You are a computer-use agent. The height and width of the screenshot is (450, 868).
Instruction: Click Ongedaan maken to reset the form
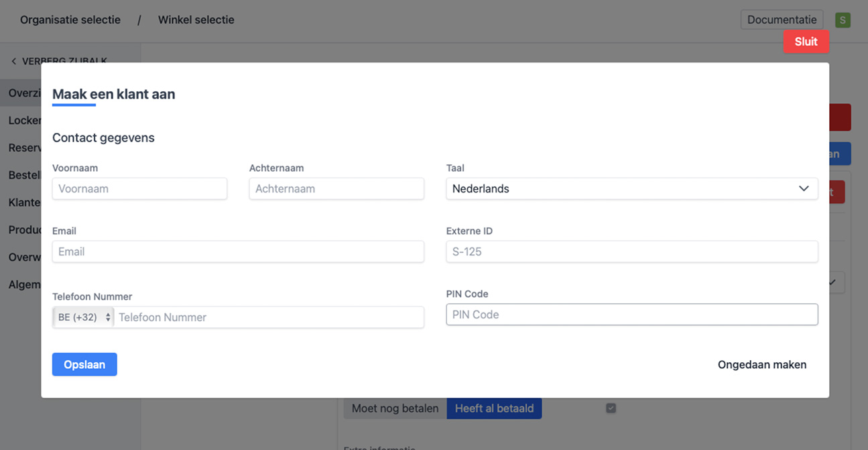[761, 365]
